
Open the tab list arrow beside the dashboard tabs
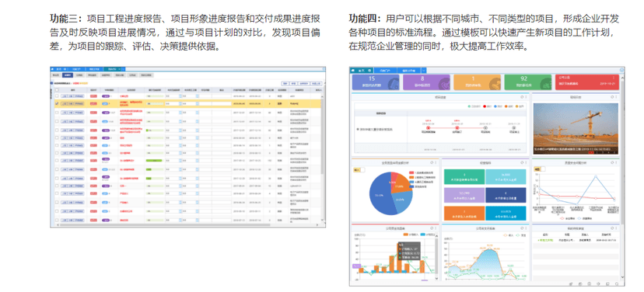pos(424,71)
